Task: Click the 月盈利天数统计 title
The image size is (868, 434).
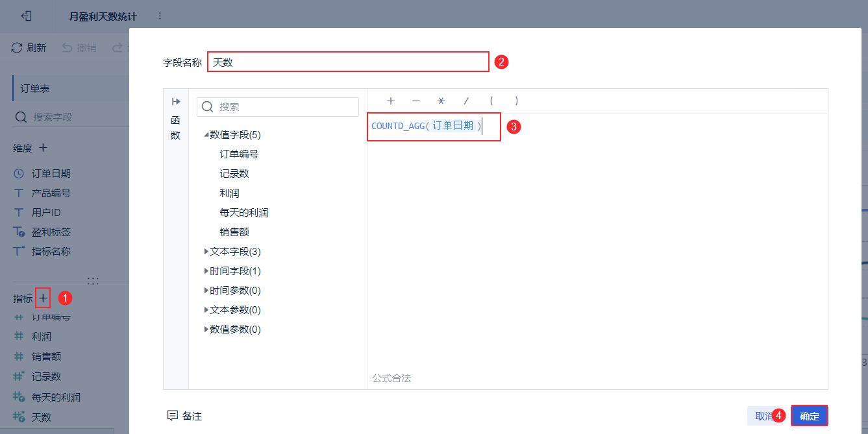Action: (103, 16)
